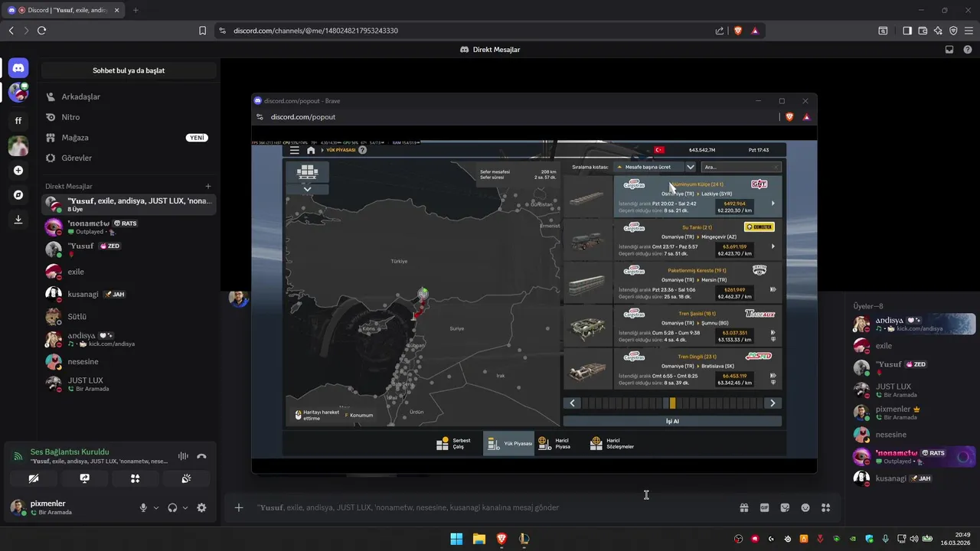Open Görevler quests page

pyautogui.click(x=129, y=158)
